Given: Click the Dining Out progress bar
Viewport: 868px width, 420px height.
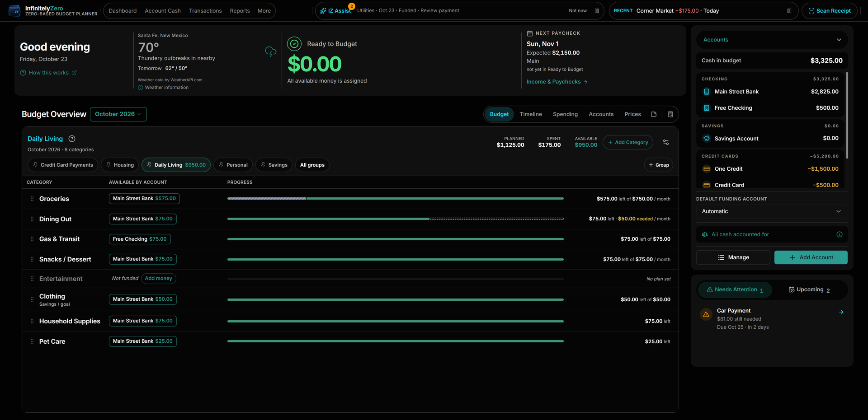Looking at the screenshot, I should click(x=396, y=219).
